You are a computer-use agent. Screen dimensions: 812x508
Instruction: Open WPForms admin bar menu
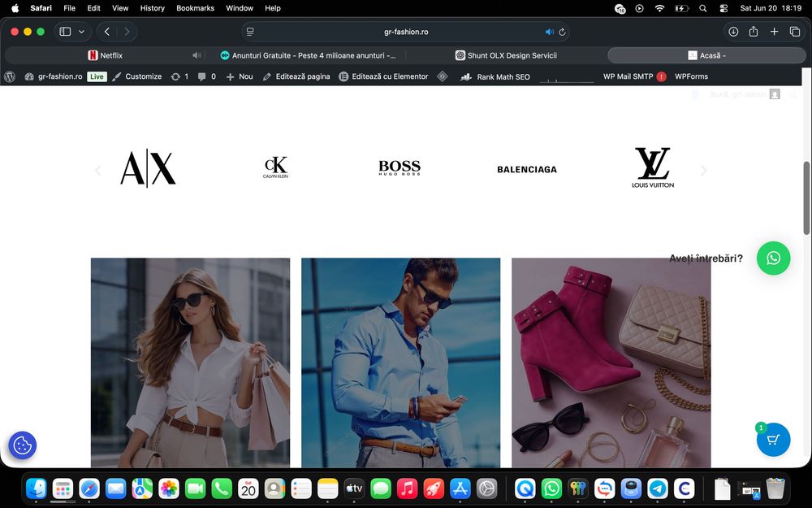pyautogui.click(x=691, y=76)
